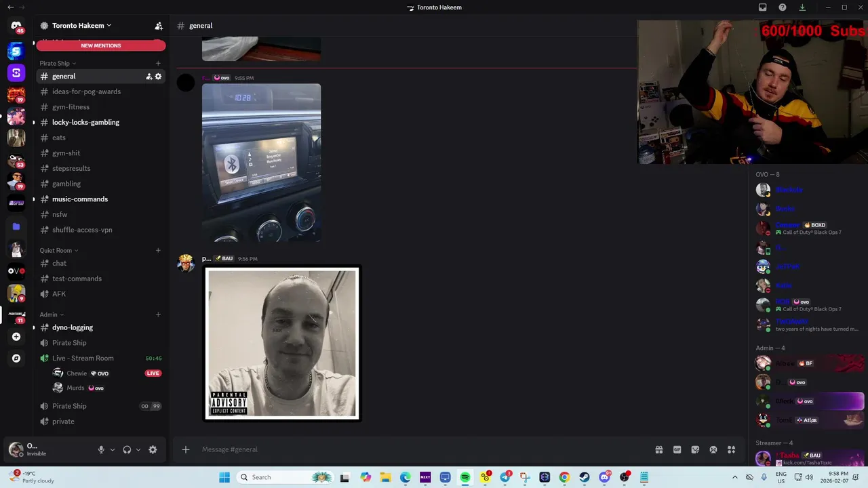Open the blue S server icon
The height and width of the screenshot is (488, 868).
(x=16, y=51)
